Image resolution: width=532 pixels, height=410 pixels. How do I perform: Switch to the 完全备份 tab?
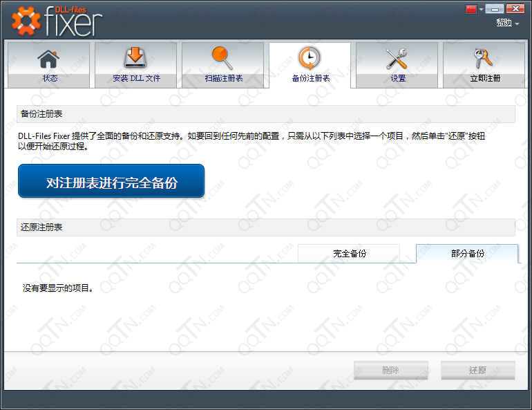coord(349,254)
